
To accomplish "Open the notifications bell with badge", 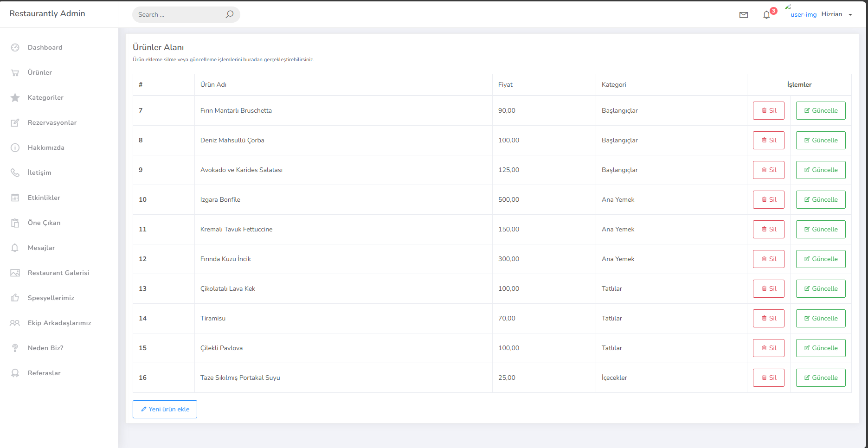I will 766,15.
